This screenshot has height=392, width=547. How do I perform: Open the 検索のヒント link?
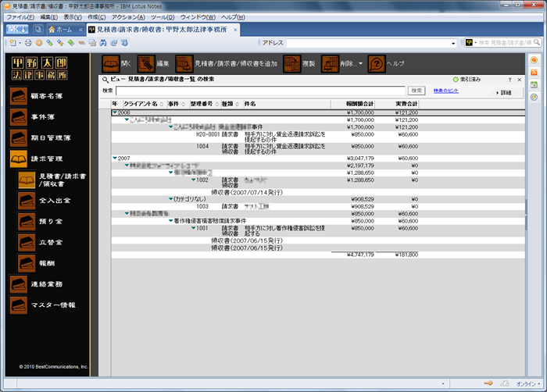446,91
